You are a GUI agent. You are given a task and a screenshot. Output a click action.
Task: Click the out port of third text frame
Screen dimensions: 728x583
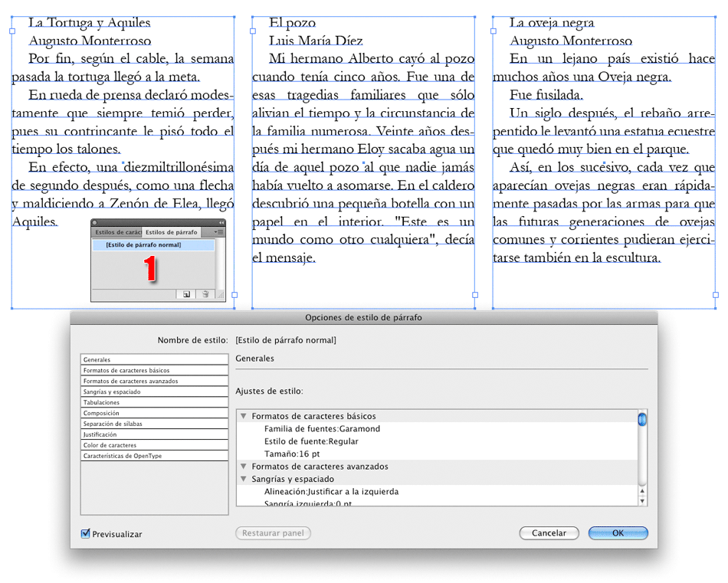pos(716,295)
